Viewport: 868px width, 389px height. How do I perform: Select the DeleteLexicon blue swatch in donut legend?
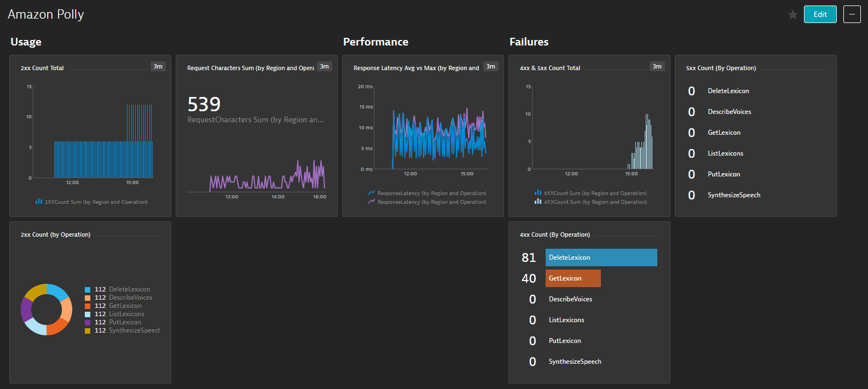[x=88, y=290]
